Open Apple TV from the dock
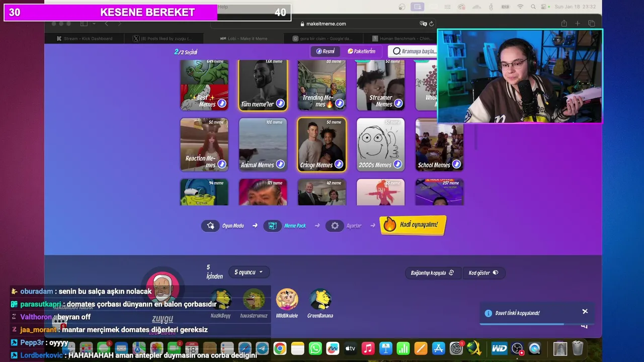Image resolution: width=644 pixels, height=362 pixels. [350, 348]
